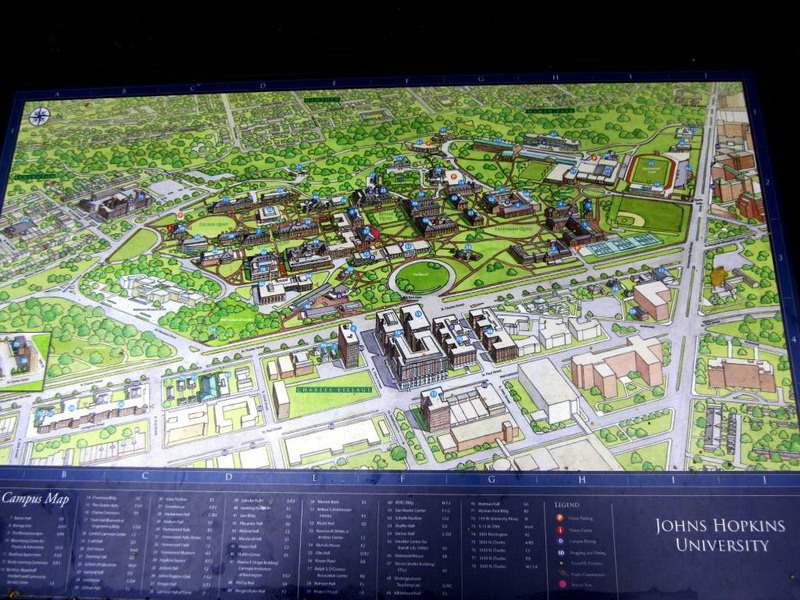Click the Maryland Hall index entry
The height and width of the screenshot is (600, 800).
pos(249,538)
